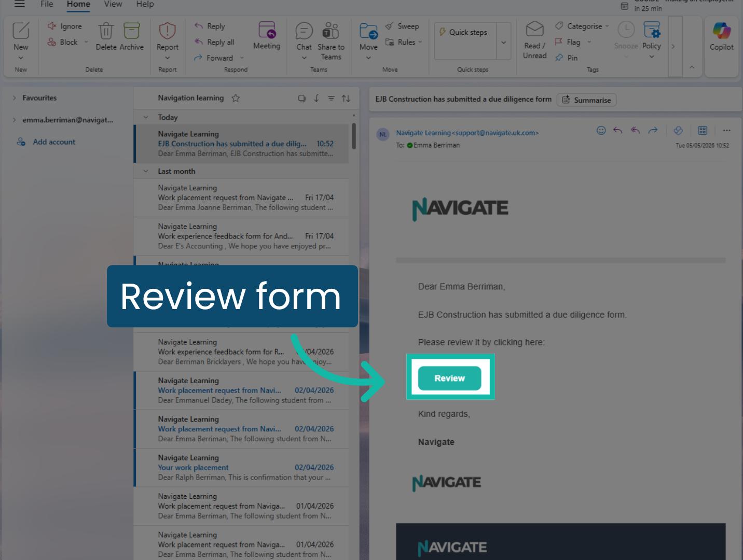Click reply-all arrow in reading pane
Screen dimensions: 743x560
click(x=635, y=130)
